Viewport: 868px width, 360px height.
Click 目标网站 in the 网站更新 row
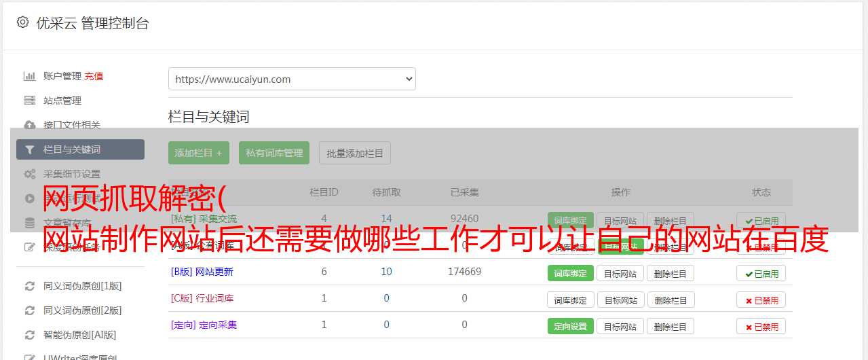[620, 273]
